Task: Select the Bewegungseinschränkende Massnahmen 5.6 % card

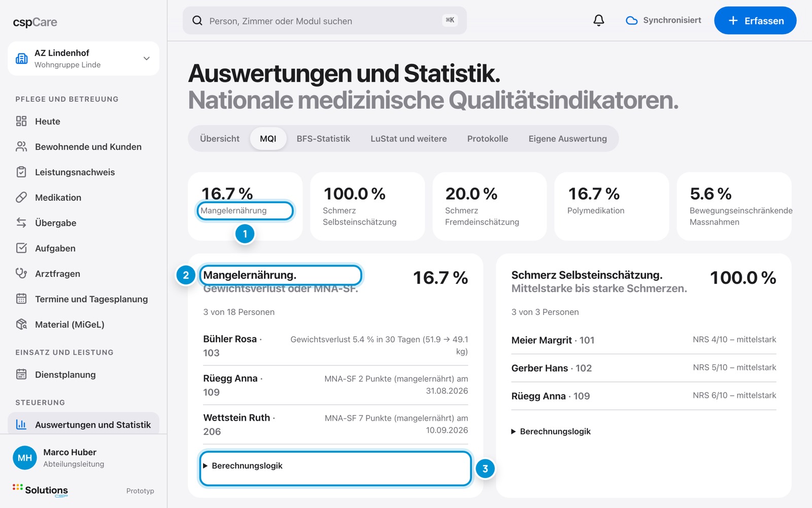Action: (734, 206)
